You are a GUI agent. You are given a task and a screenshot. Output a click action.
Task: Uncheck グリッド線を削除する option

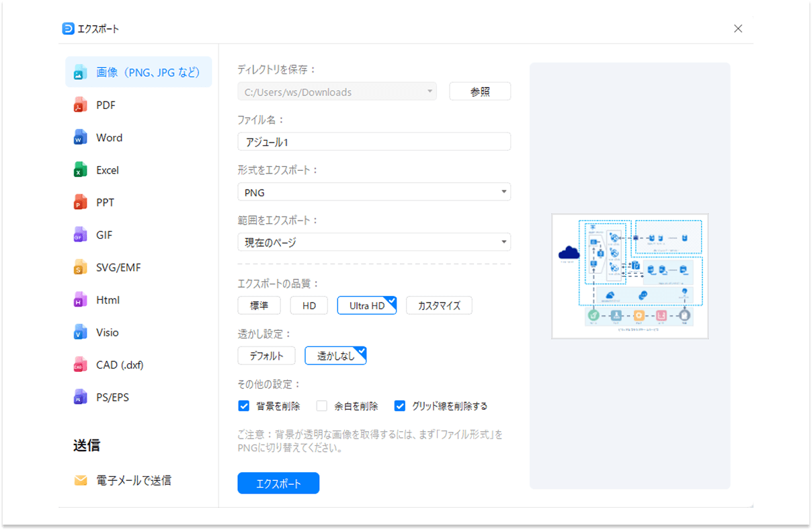pos(400,406)
